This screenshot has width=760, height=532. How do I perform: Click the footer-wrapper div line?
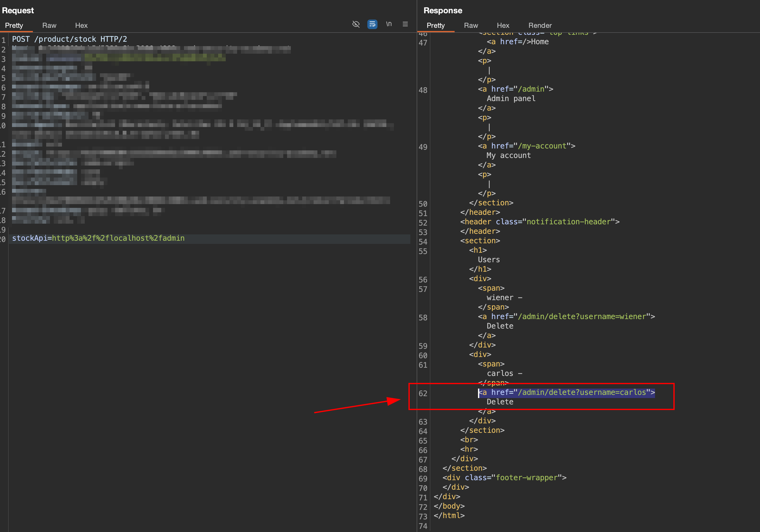point(505,478)
